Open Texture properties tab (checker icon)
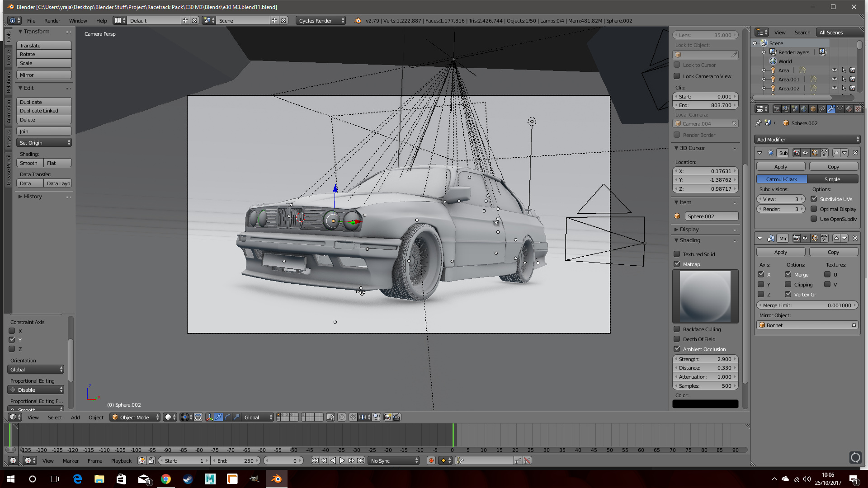868x488 pixels. [x=858, y=109]
